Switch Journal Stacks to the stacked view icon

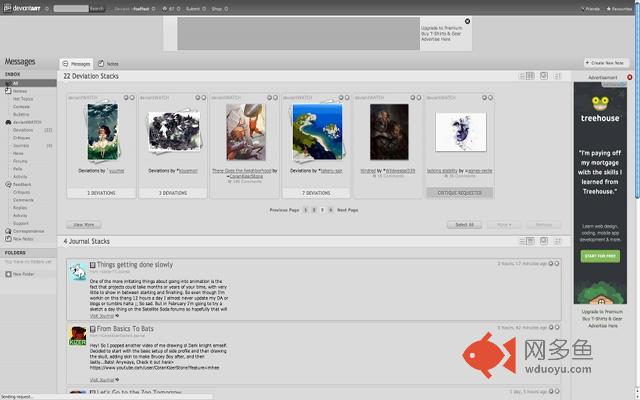tap(530, 241)
